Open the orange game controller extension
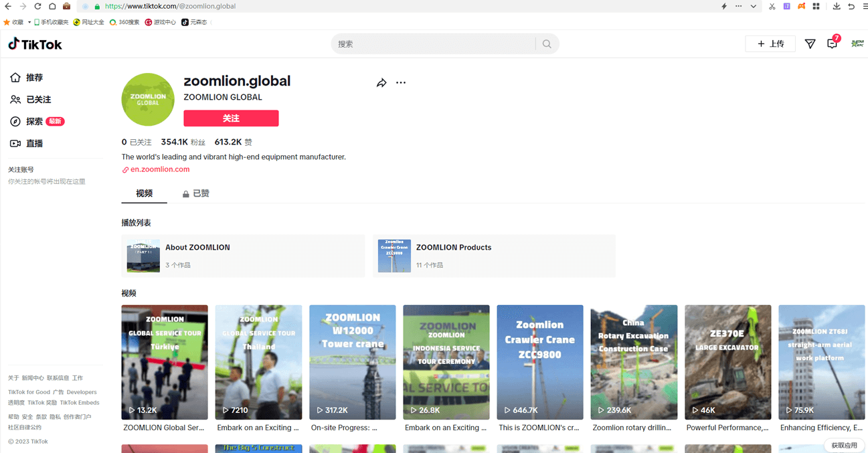The height and width of the screenshot is (453, 868). point(801,6)
